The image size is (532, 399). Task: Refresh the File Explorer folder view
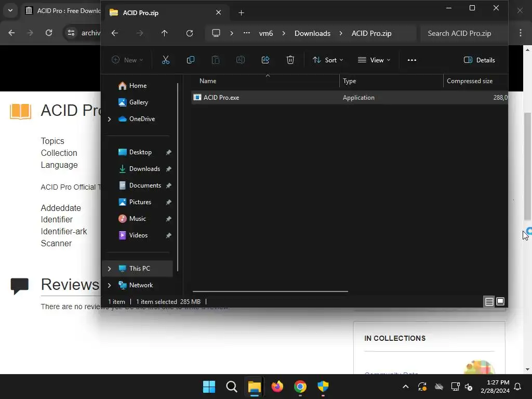(190, 33)
